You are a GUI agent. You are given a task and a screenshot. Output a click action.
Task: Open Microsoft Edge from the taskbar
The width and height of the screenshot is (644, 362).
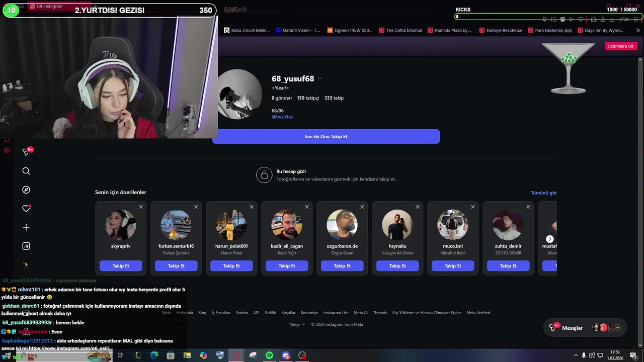point(154,355)
